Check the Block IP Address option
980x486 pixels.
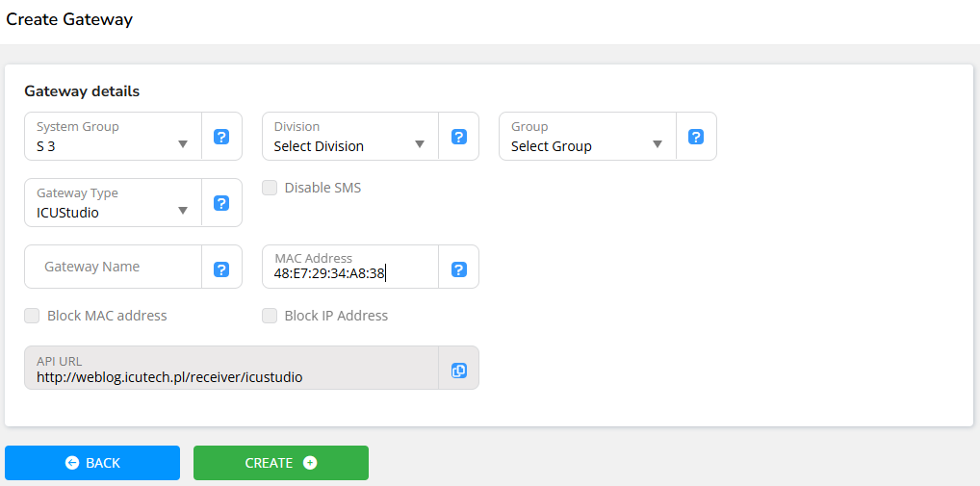(x=271, y=316)
